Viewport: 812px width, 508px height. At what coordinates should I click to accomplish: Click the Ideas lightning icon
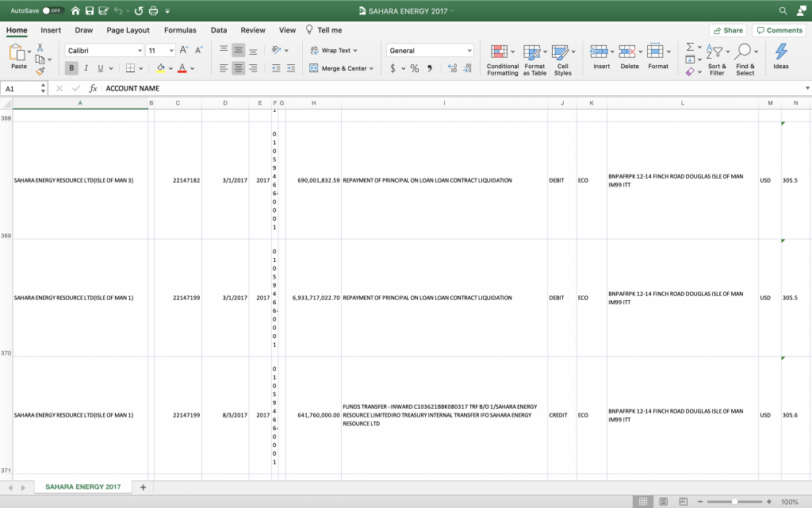(x=781, y=52)
